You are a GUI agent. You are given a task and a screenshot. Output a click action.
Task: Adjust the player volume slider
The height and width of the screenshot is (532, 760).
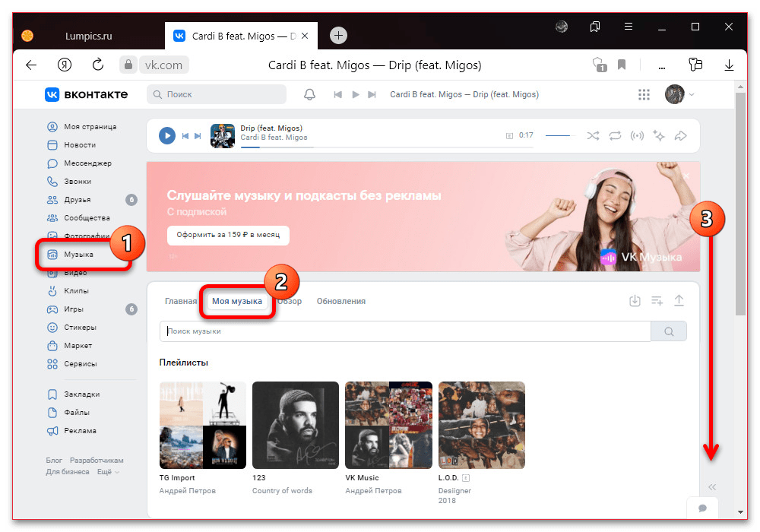coord(560,136)
